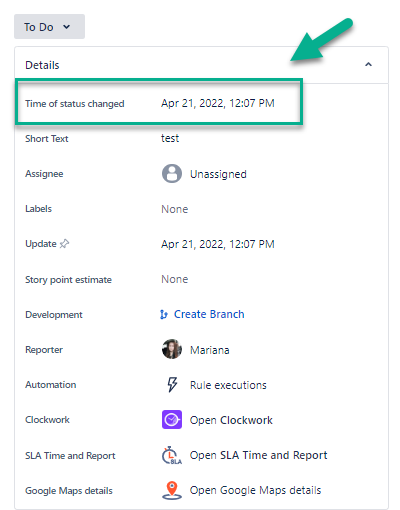Click the Google Maps pin icon

(172, 490)
